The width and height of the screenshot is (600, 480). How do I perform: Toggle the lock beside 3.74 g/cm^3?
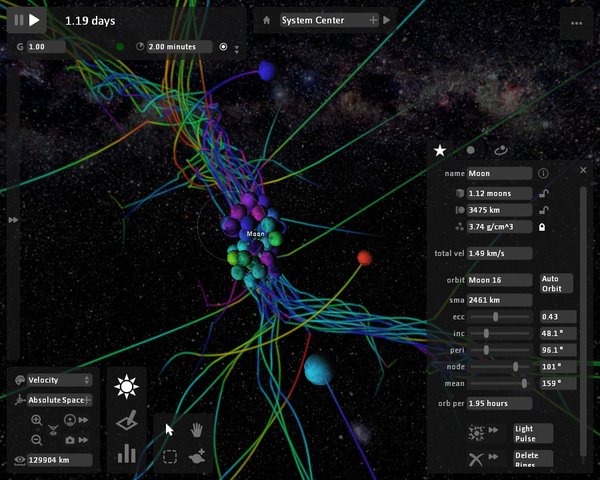coord(542,227)
